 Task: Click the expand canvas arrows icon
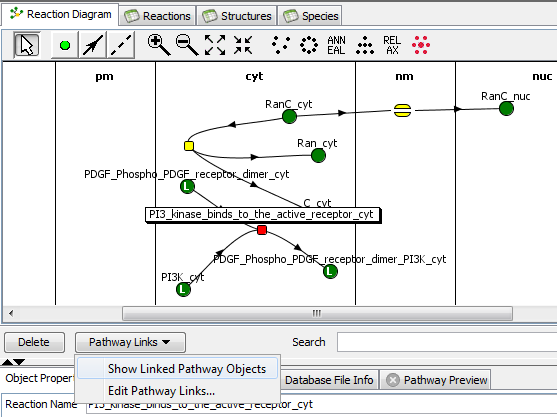(x=215, y=45)
